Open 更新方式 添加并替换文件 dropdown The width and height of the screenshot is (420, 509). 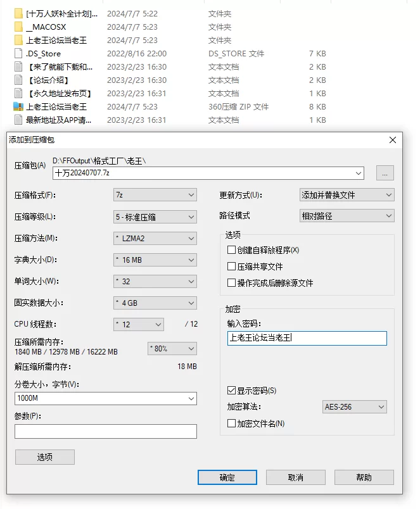tap(347, 195)
